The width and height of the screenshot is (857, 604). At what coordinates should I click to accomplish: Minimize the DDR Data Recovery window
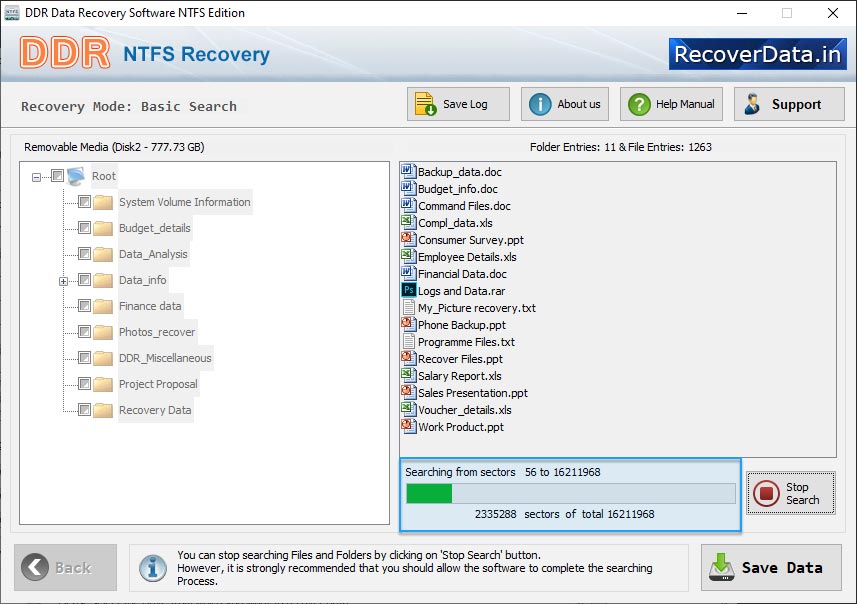coord(742,13)
